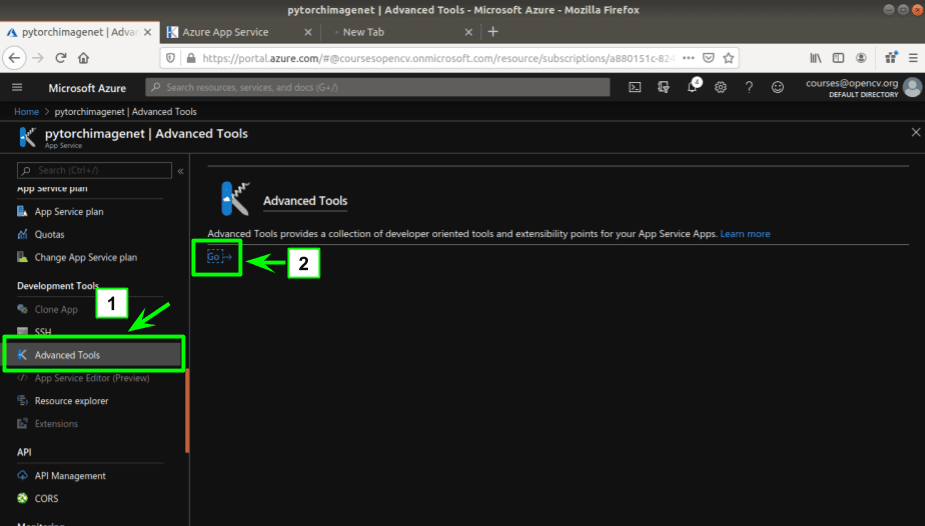Go to Home breadcrumb
925x526 pixels.
pyautogui.click(x=26, y=111)
